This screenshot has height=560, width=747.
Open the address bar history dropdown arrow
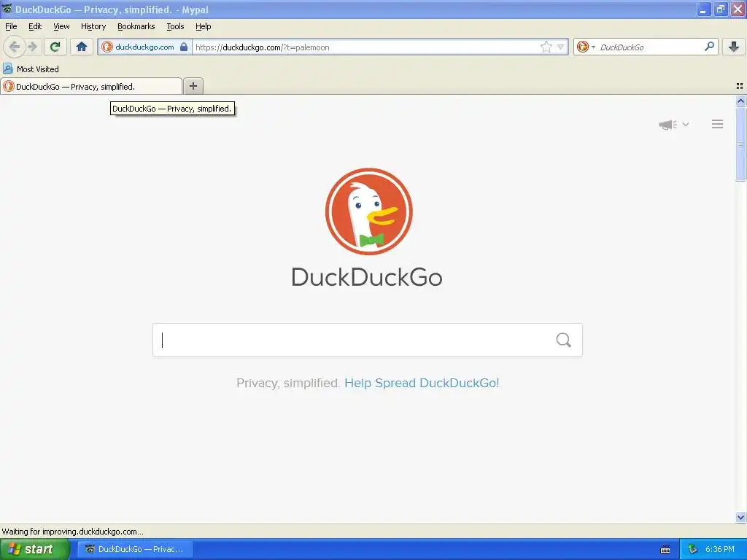(561, 47)
